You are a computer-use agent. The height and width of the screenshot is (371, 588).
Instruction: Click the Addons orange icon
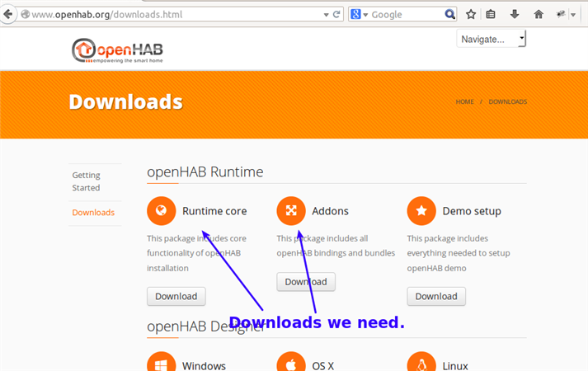[x=291, y=210]
